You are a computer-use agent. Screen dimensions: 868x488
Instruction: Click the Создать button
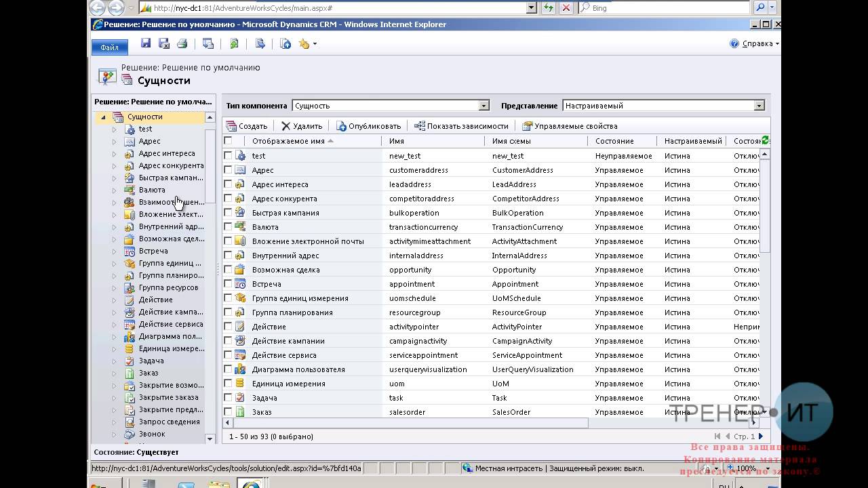point(247,126)
